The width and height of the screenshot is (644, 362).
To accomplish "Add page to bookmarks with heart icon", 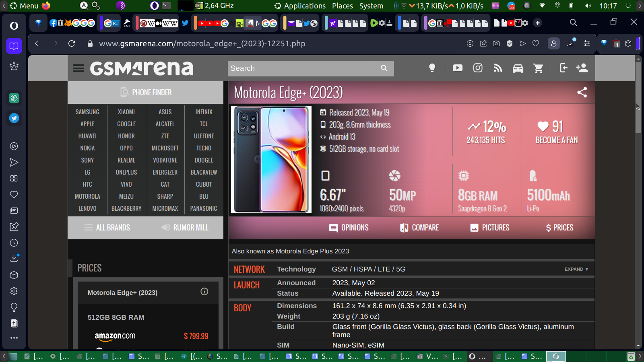I will [536, 43].
